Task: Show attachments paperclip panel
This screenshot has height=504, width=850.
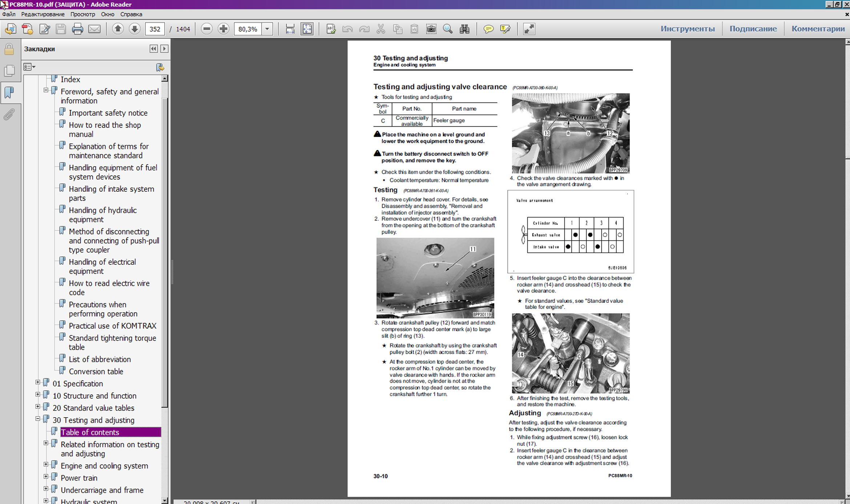Action: (9, 115)
